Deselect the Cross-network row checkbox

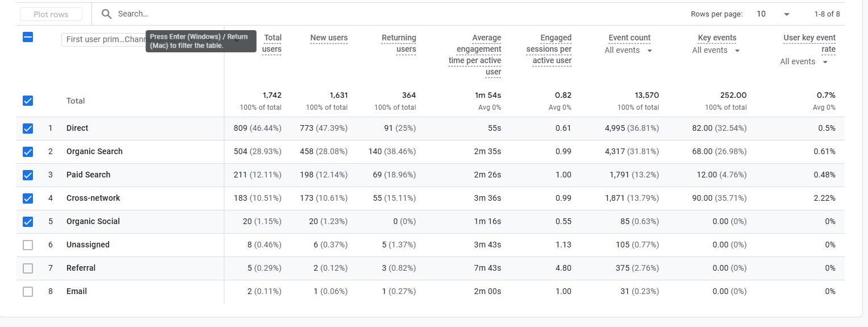28,198
